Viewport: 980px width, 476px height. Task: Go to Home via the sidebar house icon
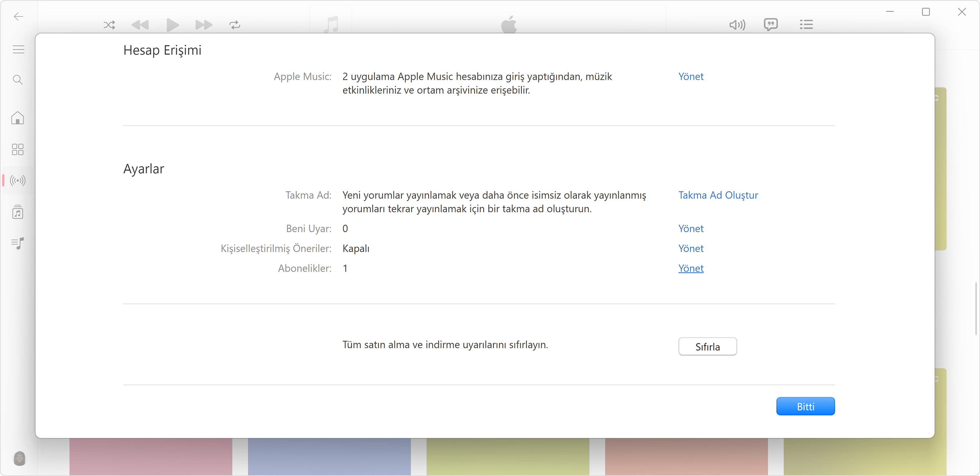click(x=17, y=118)
